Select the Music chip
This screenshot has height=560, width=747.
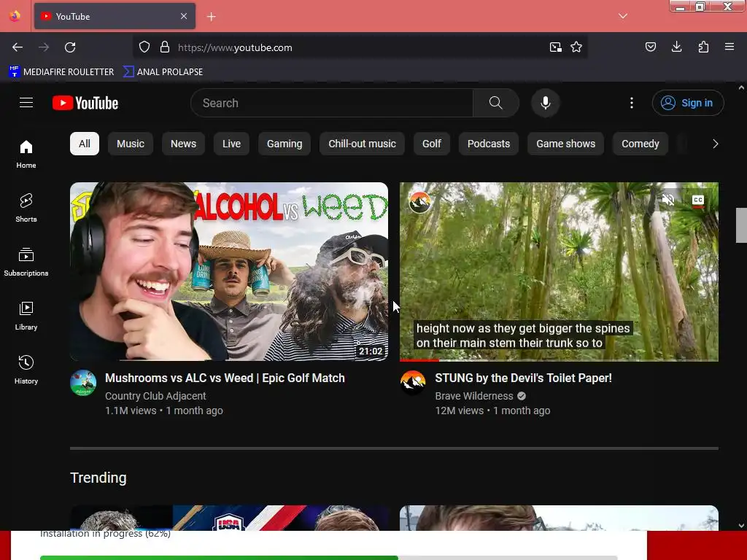(131, 144)
